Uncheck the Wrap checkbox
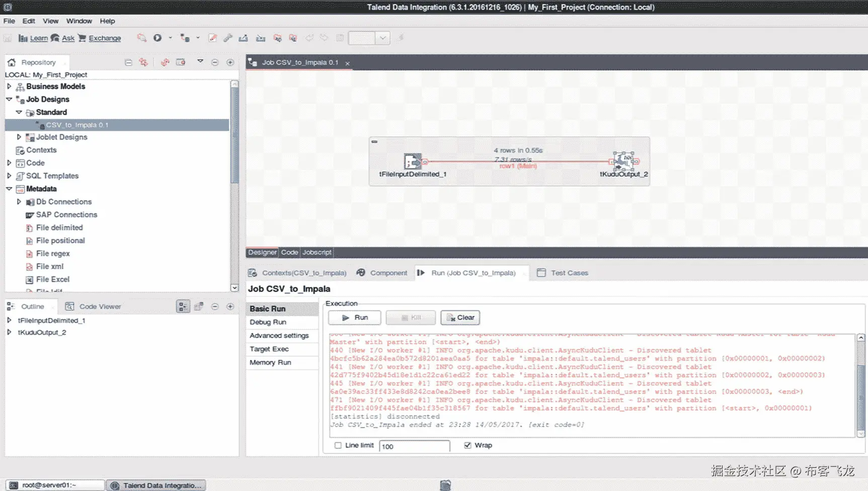Screen dimensions: 868x491 pyautogui.click(x=467, y=445)
